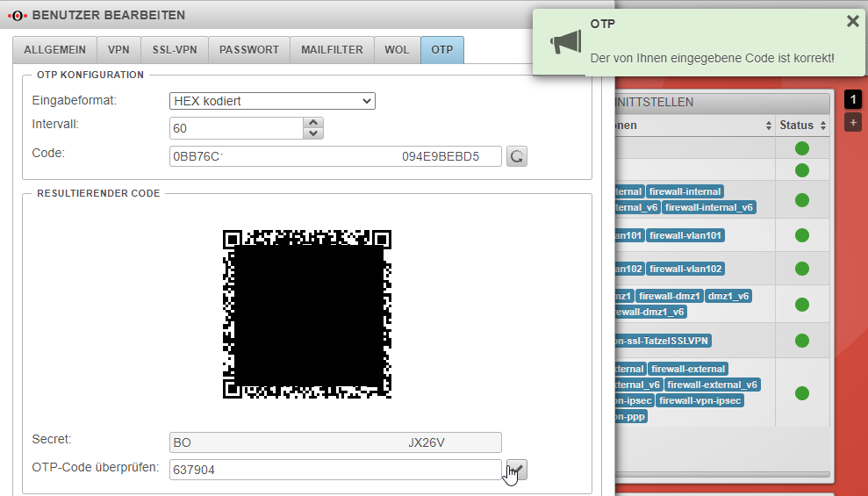This screenshot has height=496, width=868.
Task: Open the Eingabeformat dropdown
Action: pyautogui.click(x=272, y=101)
